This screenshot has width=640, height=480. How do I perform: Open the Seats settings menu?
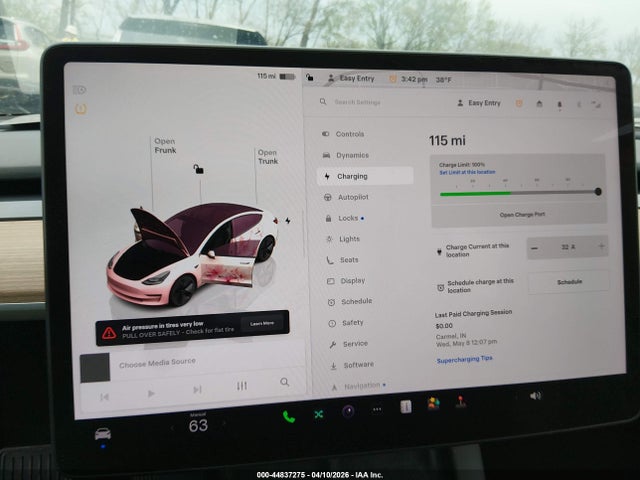point(349,260)
